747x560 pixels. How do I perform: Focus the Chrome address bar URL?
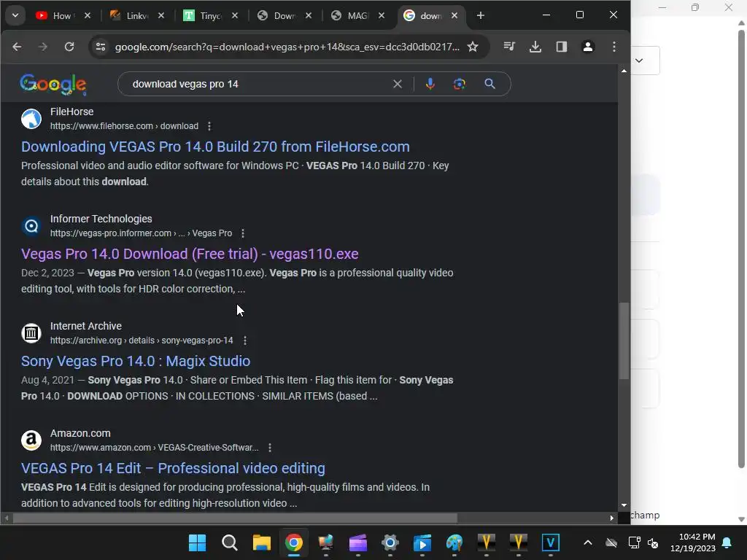point(287,47)
